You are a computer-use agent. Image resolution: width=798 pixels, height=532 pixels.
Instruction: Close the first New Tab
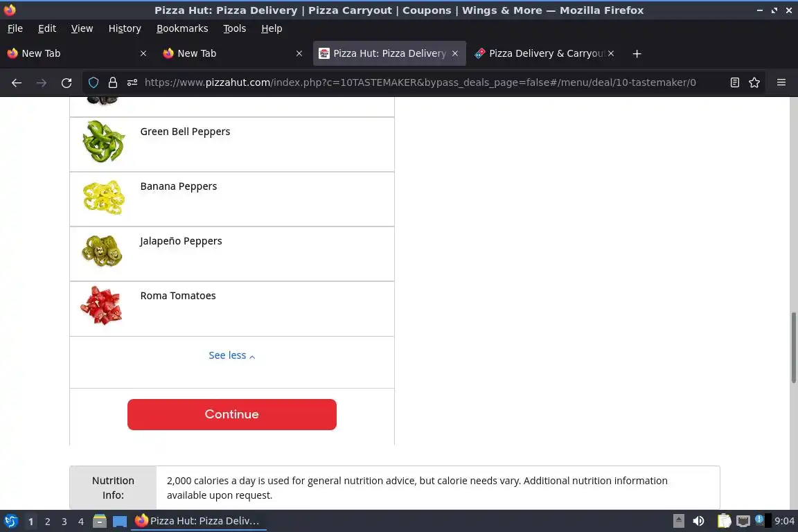pyautogui.click(x=143, y=53)
